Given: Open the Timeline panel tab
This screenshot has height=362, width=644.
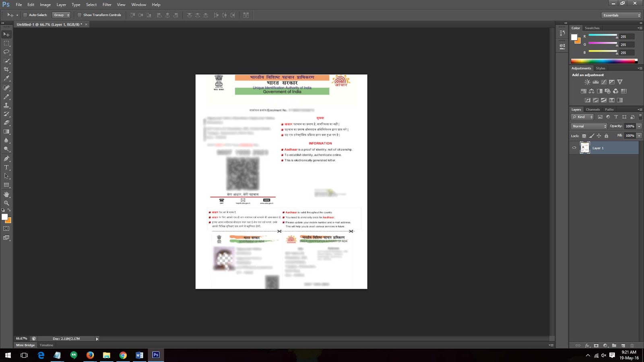Looking at the screenshot, I should 46,345.
